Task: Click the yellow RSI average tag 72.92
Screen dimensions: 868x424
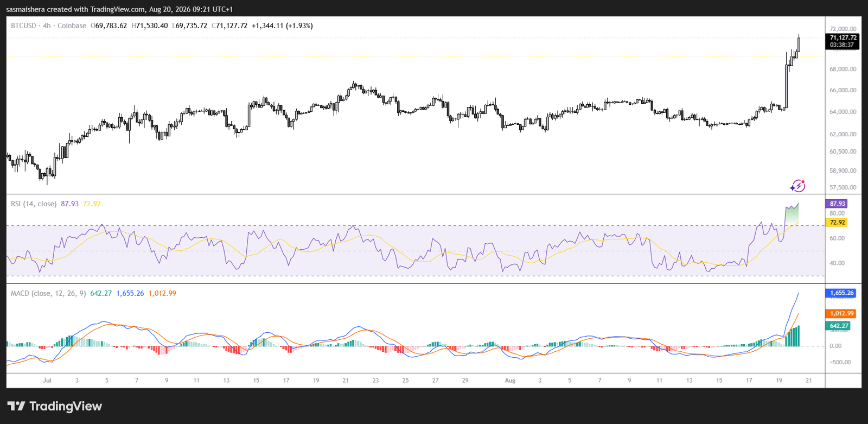Action: click(837, 222)
